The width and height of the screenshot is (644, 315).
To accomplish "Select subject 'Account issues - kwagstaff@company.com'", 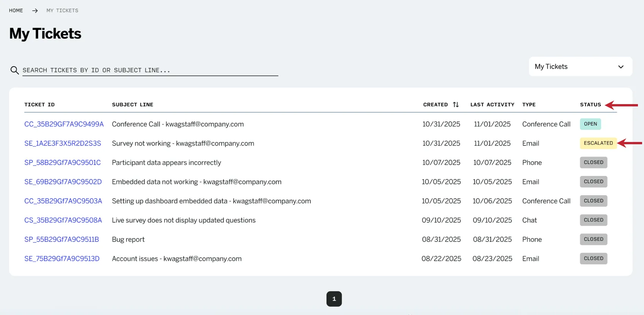I will click(177, 259).
